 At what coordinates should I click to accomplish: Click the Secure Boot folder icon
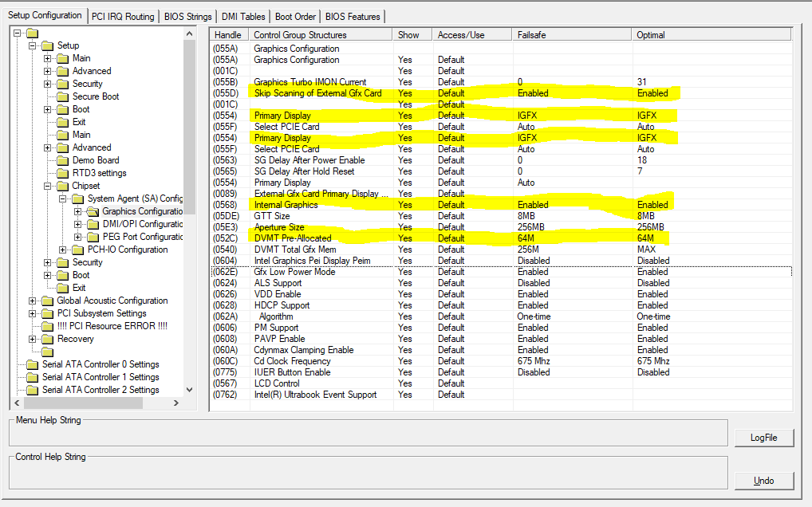pos(62,96)
